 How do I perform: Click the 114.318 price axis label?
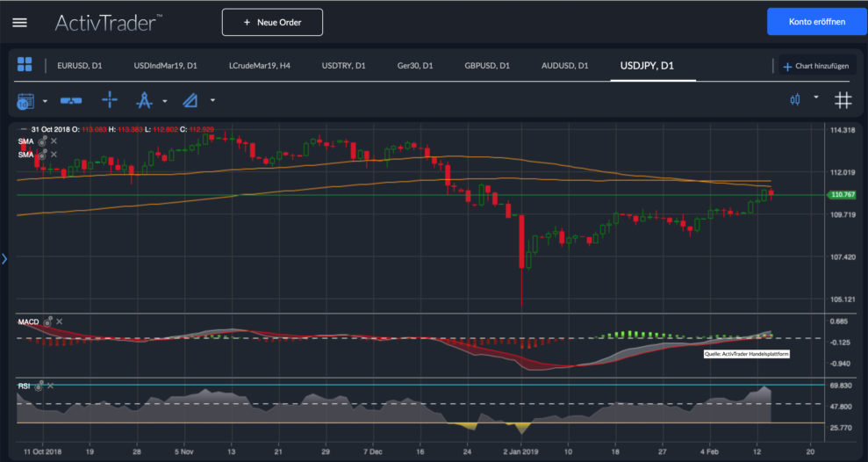click(x=843, y=130)
